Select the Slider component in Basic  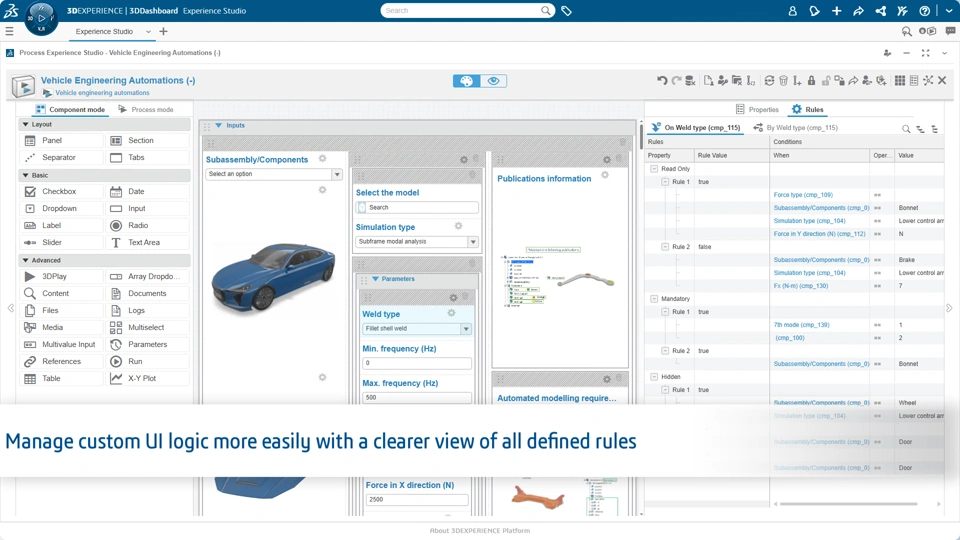[x=61, y=242]
